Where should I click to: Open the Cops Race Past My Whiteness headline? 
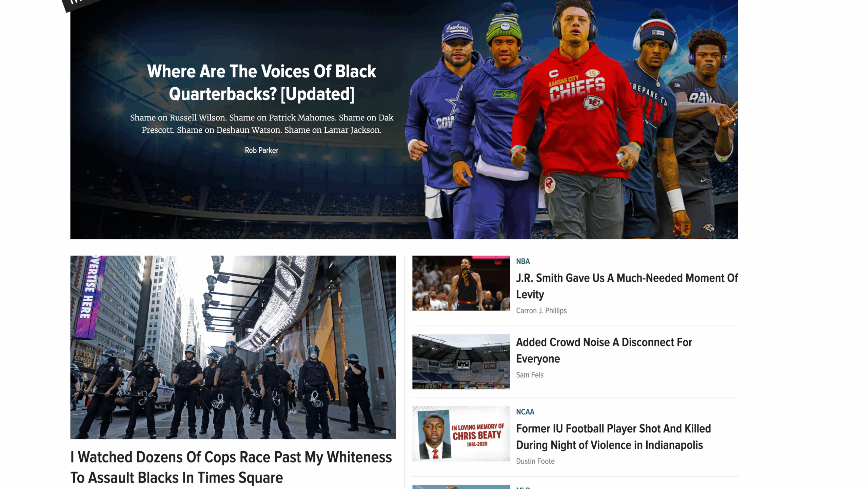click(231, 467)
